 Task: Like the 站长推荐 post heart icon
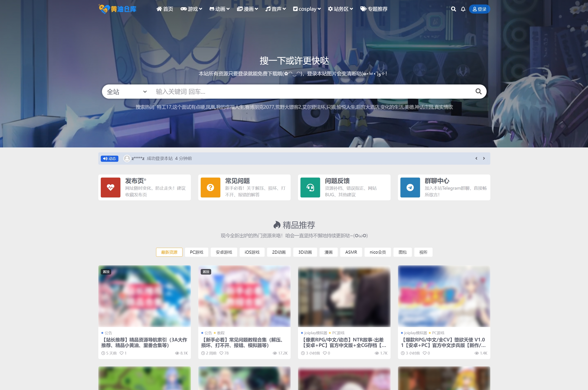pyautogui.click(x=121, y=353)
